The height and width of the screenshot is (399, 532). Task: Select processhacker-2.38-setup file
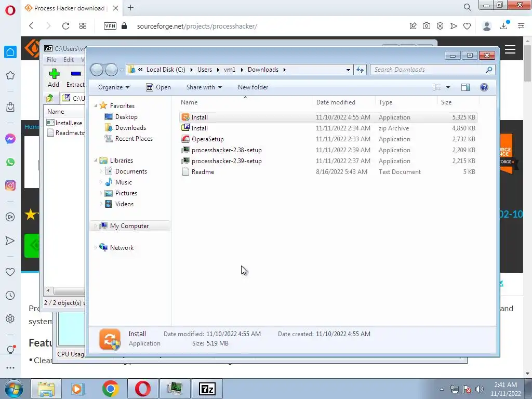pyautogui.click(x=328, y=150)
